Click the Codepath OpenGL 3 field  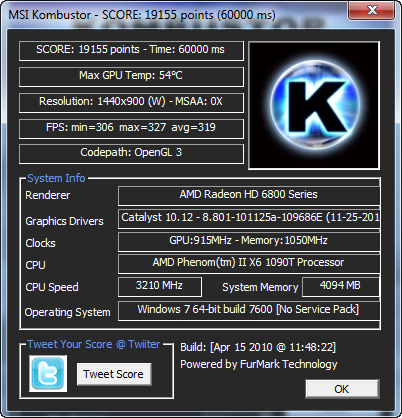coord(131,154)
